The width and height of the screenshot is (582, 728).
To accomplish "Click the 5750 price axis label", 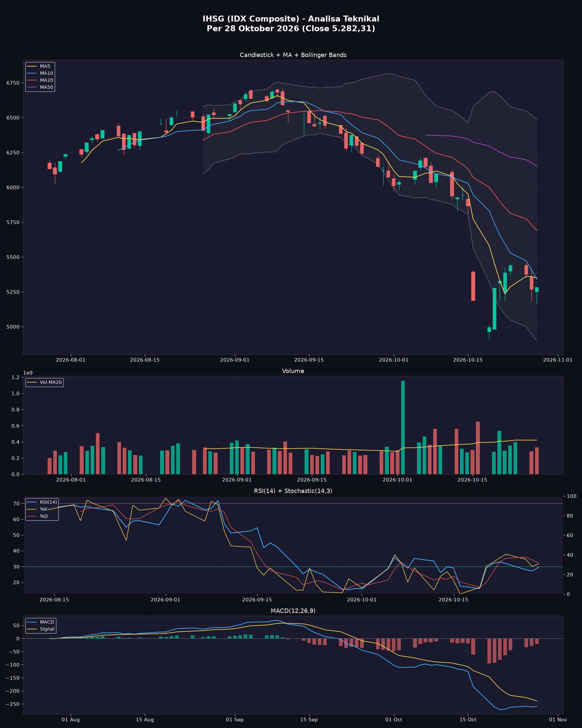I will coord(13,222).
